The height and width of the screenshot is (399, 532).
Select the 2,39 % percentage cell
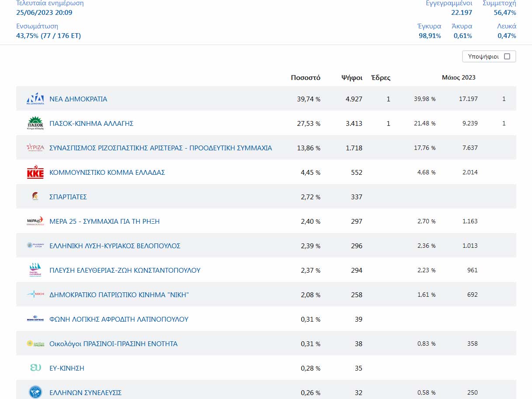click(x=310, y=246)
